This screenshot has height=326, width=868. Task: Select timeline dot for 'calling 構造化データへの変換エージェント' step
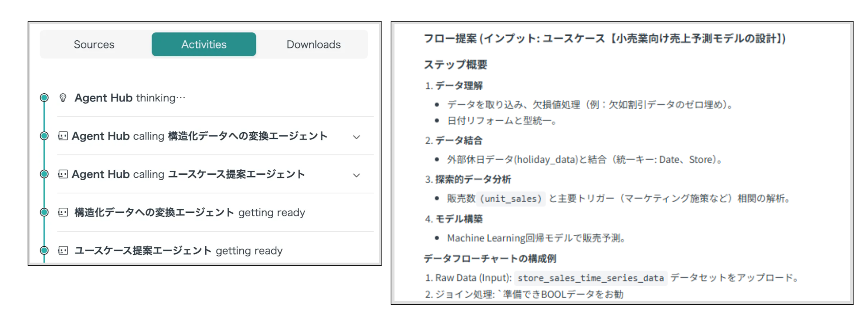(x=44, y=136)
